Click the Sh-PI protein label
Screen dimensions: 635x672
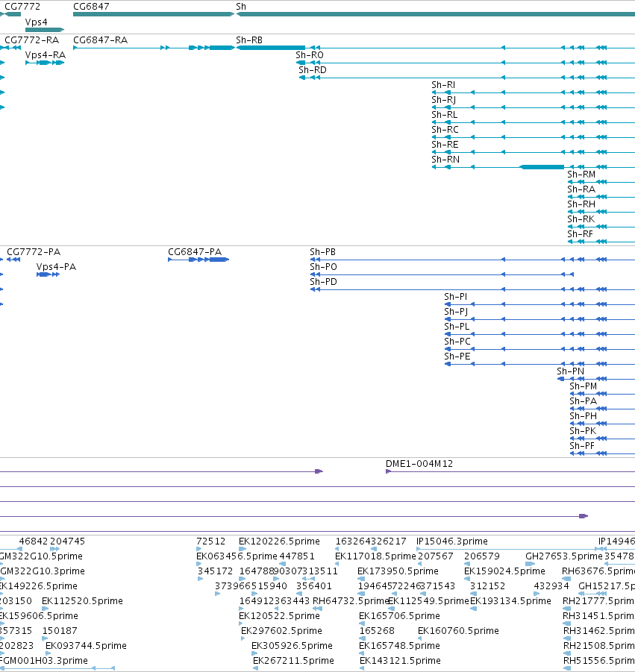pos(456,297)
